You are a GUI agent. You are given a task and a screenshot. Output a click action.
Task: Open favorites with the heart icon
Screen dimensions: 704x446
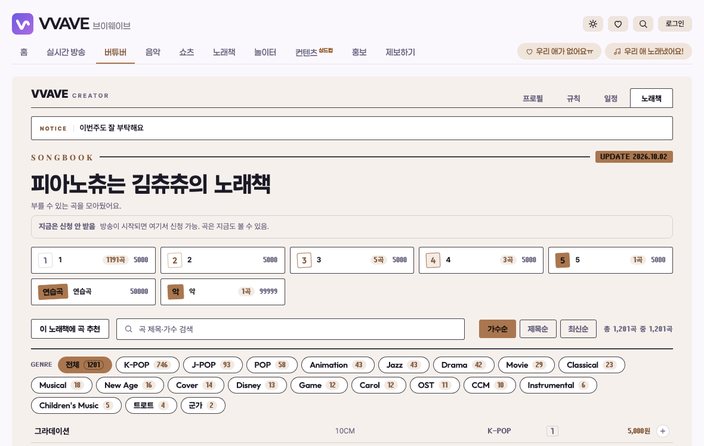[x=618, y=24]
